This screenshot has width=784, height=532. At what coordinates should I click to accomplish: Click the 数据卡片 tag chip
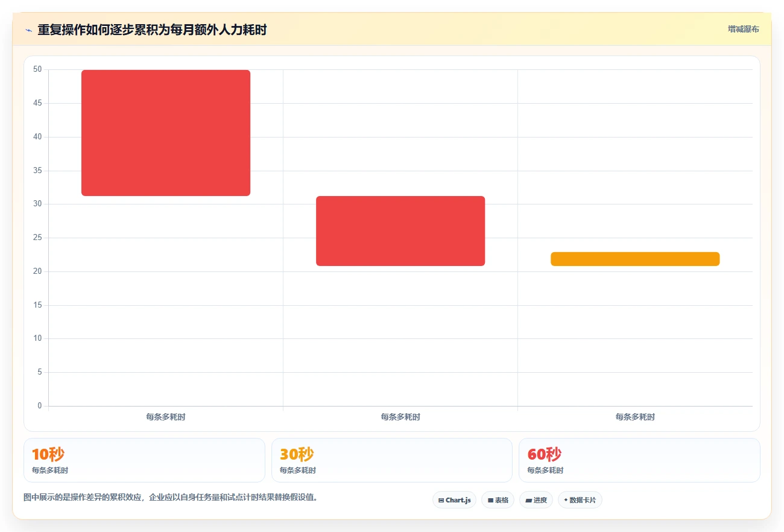pyautogui.click(x=580, y=500)
